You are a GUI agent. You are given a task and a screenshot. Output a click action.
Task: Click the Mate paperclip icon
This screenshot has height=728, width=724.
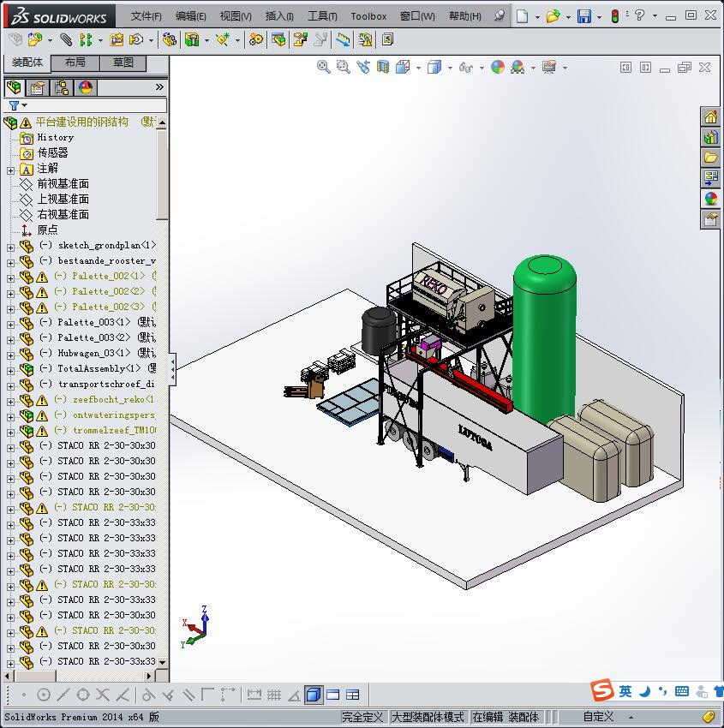(x=66, y=40)
